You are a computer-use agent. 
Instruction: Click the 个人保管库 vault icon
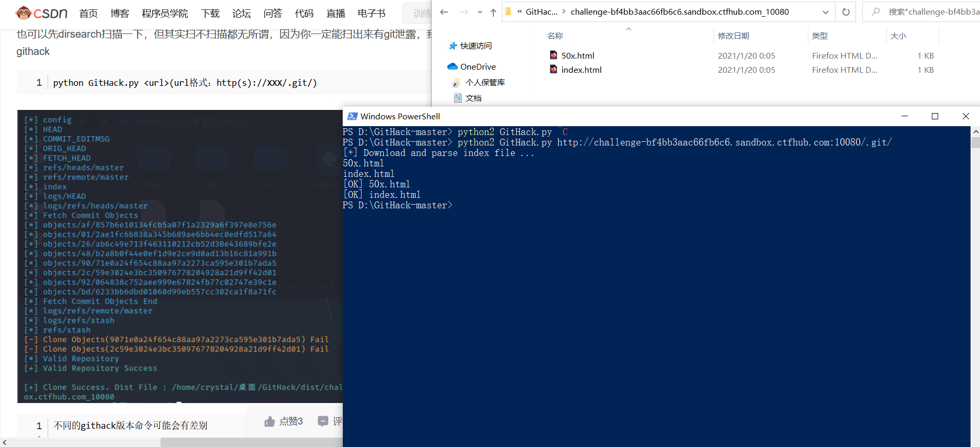tap(457, 83)
